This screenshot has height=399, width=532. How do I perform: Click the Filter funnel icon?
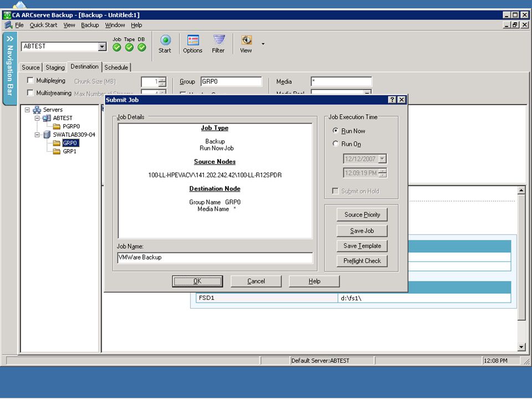tap(219, 40)
